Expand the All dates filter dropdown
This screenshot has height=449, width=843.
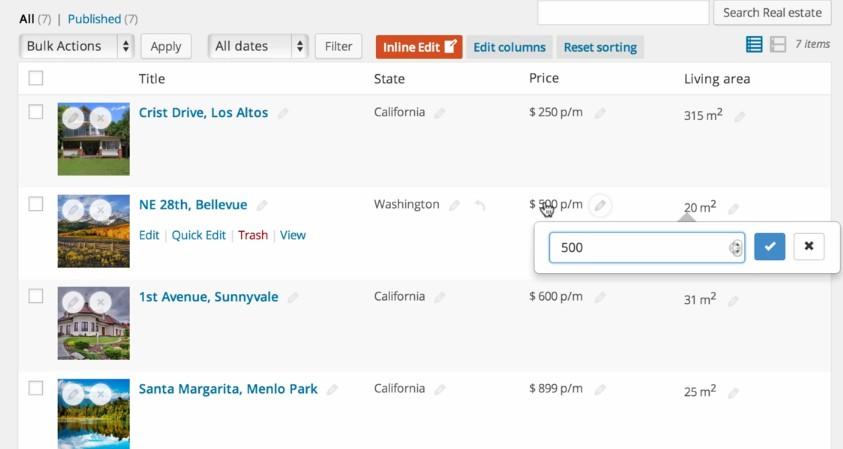(257, 46)
